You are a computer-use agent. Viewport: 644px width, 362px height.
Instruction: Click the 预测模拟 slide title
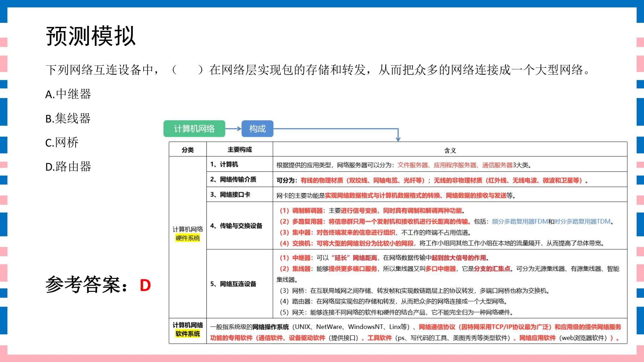click(x=91, y=36)
